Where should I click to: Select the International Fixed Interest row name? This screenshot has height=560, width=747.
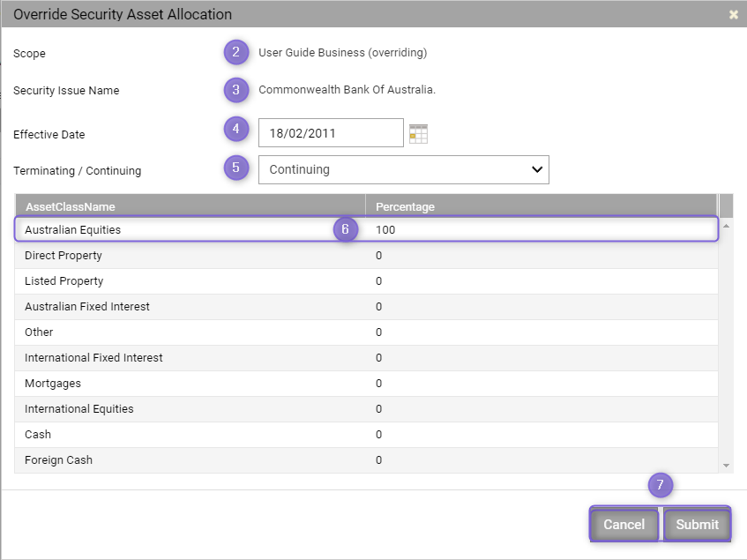93,358
